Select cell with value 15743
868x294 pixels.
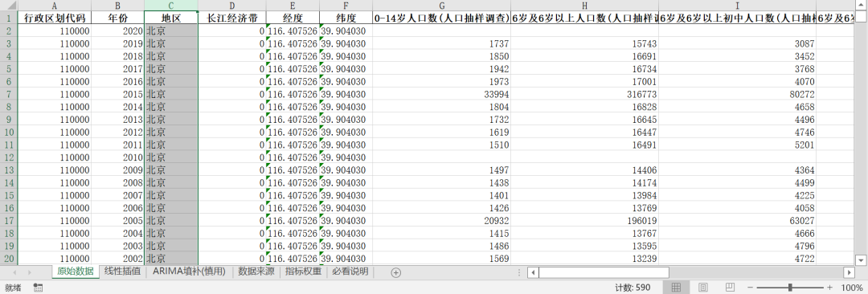pyautogui.click(x=584, y=43)
